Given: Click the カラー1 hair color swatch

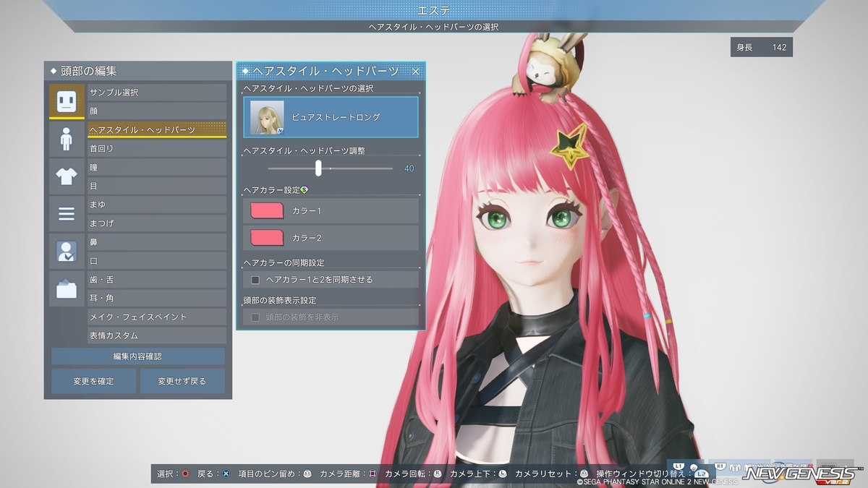Looking at the screenshot, I should pos(266,210).
